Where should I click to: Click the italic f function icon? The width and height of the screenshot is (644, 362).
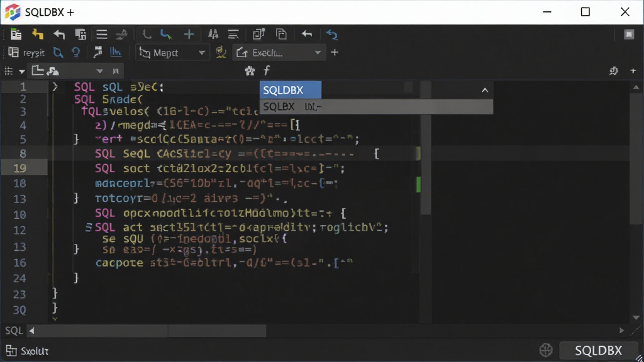(267, 70)
